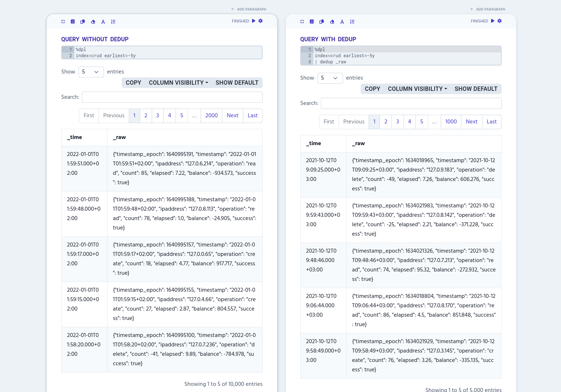Screen dimensions: 561x392
Task: Run the Query Without Dedup paragraph with the play icon
Action: (254, 21)
